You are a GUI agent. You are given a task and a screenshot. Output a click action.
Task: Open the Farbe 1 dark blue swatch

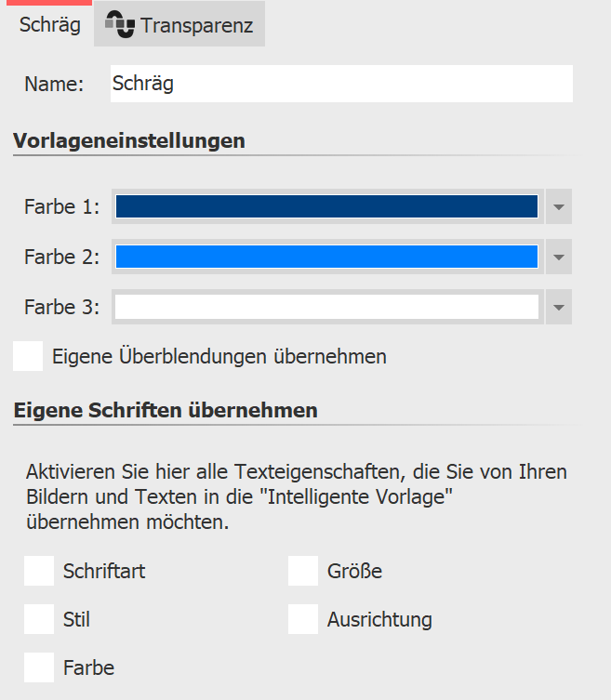click(326, 206)
